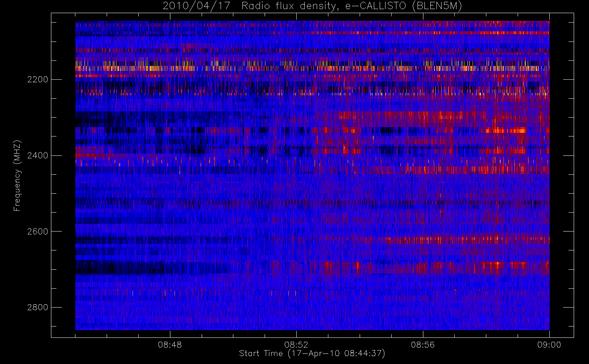Click the 08:48 time tick label
The width and height of the screenshot is (589, 364).
tap(170, 345)
